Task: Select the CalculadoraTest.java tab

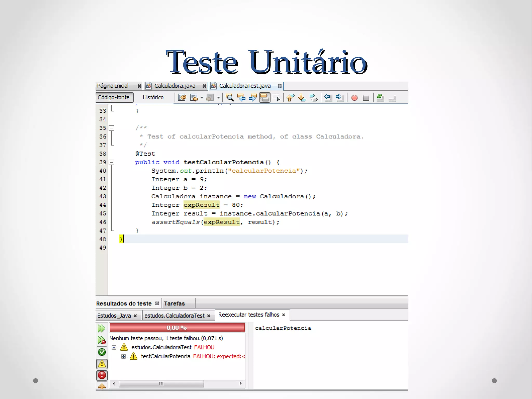Action: (x=245, y=86)
